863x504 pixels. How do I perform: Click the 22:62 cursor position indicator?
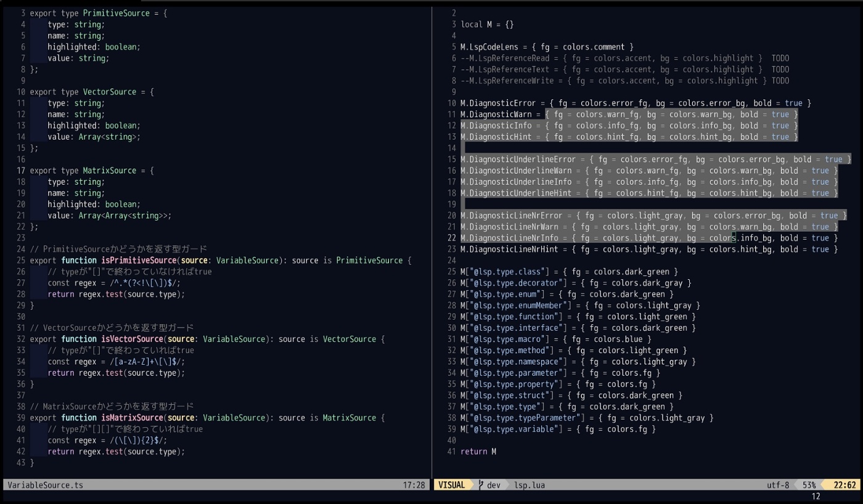point(845,485)
